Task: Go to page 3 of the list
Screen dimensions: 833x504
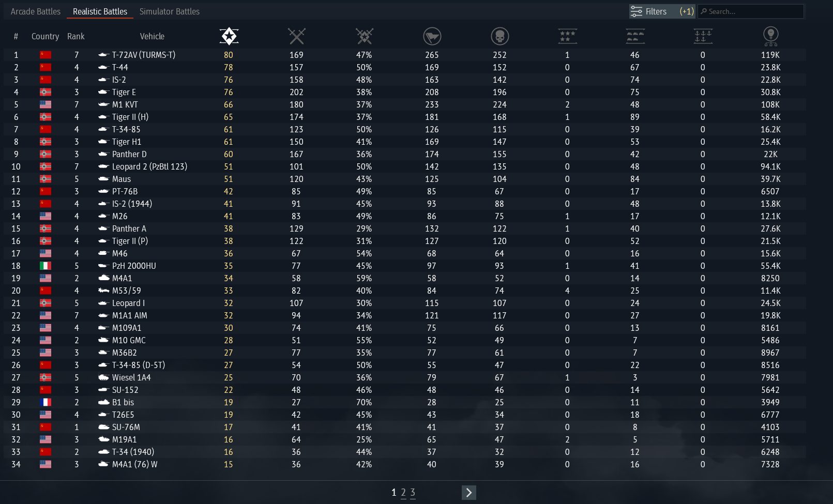Action: [x=413, y=493]
